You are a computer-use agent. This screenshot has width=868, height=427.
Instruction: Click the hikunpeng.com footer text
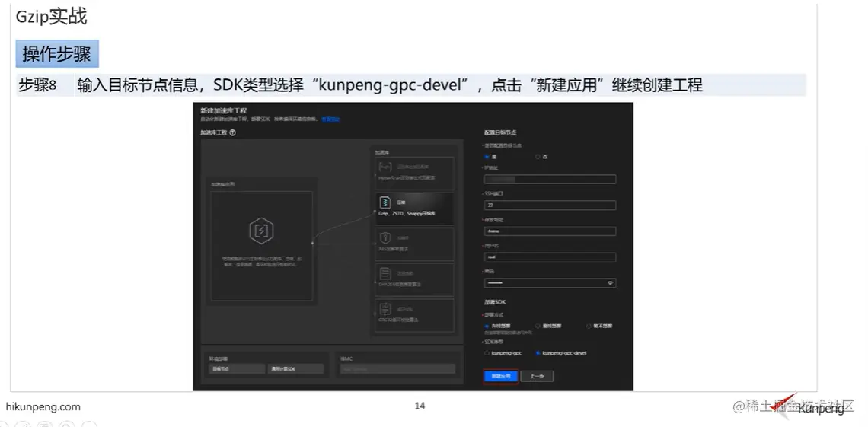[43, 407]
